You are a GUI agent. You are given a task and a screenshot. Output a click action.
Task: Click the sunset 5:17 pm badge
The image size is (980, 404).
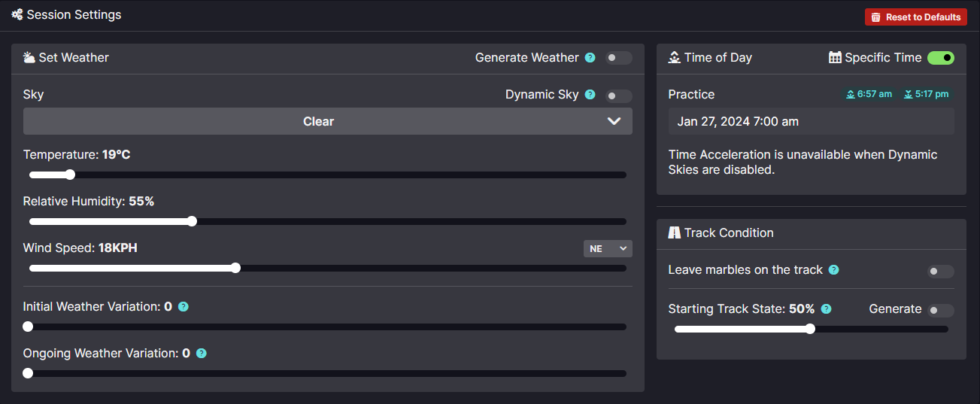[926, 94]
